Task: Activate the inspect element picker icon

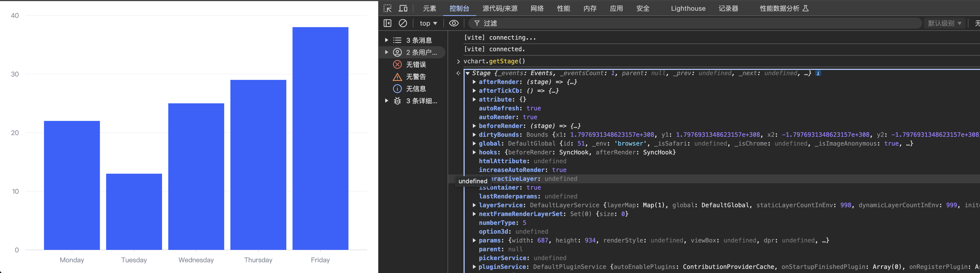Action: 387,8
